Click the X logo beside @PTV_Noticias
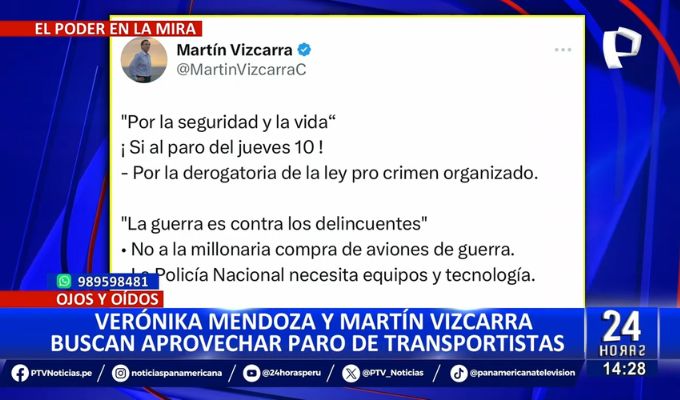 tap(351, 374)
